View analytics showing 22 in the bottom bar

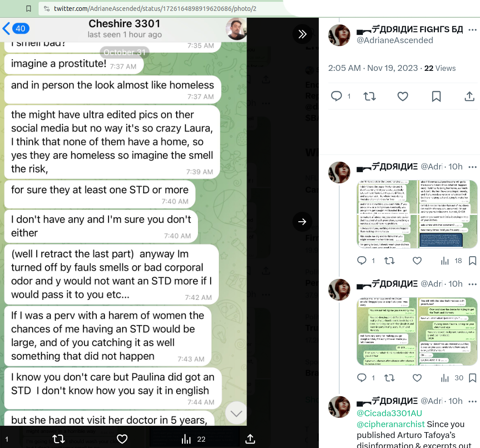193,439
